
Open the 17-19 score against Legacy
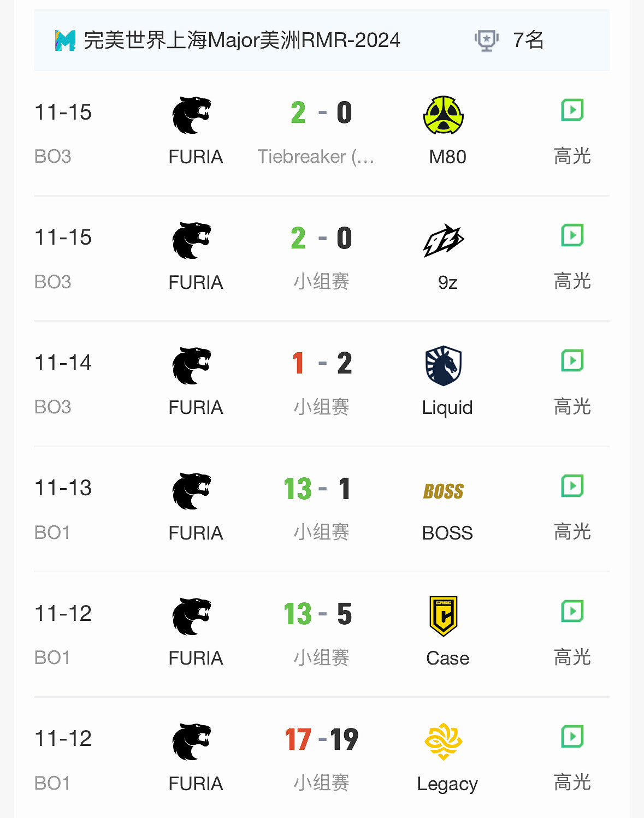(321, 739)
